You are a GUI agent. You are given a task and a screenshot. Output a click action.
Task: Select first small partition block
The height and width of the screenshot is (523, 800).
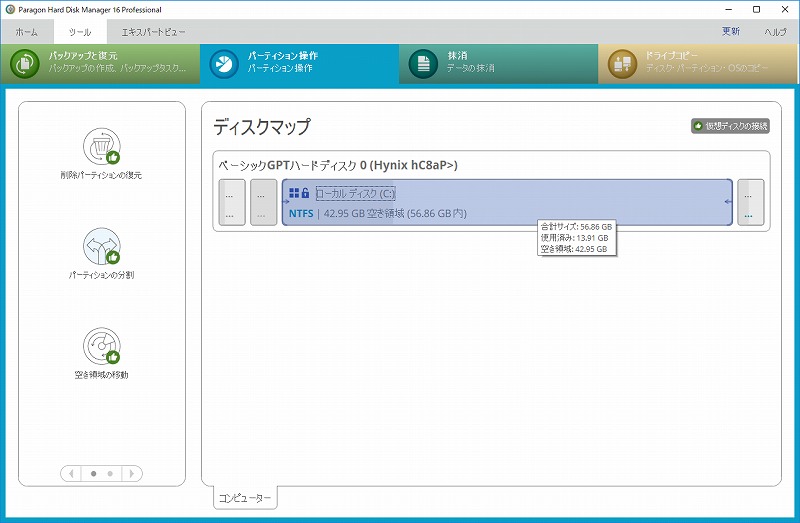click(x=232, y=202)
